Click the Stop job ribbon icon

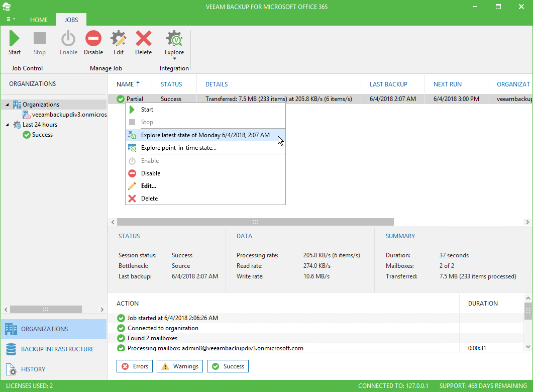click(x=39, y=38)
